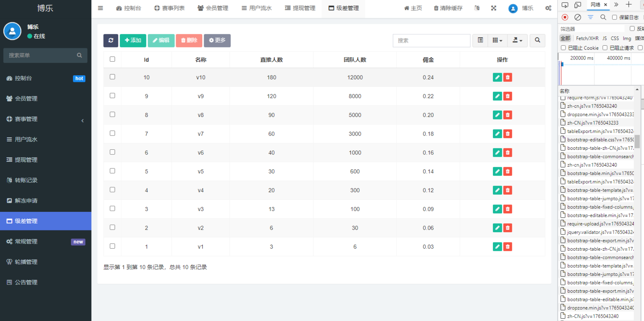The height and width of the screenshot is (321, 644).
Task: Click the hamburger sidebar toggle icon
Action: coord(100,8)
